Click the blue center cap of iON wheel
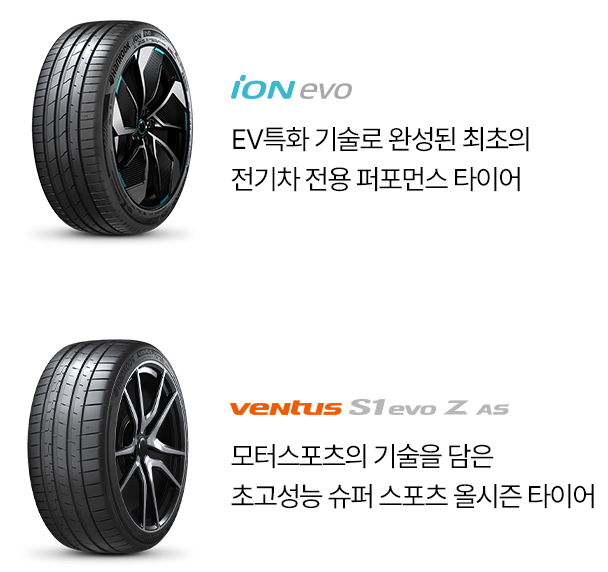This screenshot has height=572, width=608. 142,126
